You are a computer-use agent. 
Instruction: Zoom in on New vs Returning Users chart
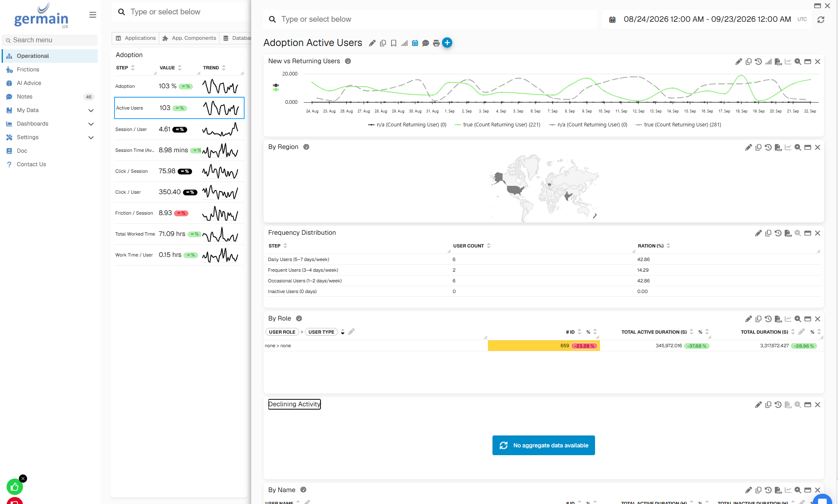pos(798,62)
